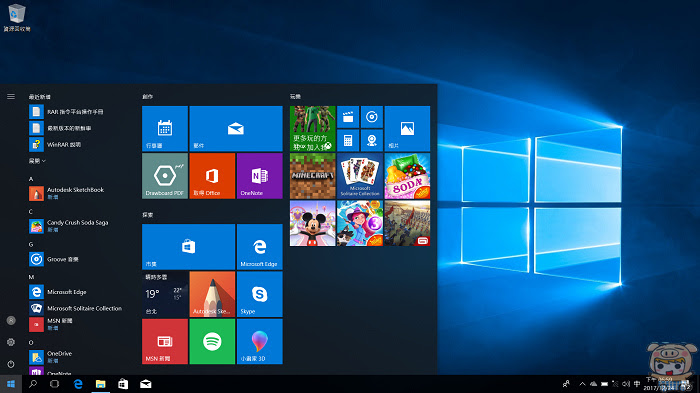Launch the Spotify tile
The height and width of the screenshot is (393, 700).
coord(212,342)
